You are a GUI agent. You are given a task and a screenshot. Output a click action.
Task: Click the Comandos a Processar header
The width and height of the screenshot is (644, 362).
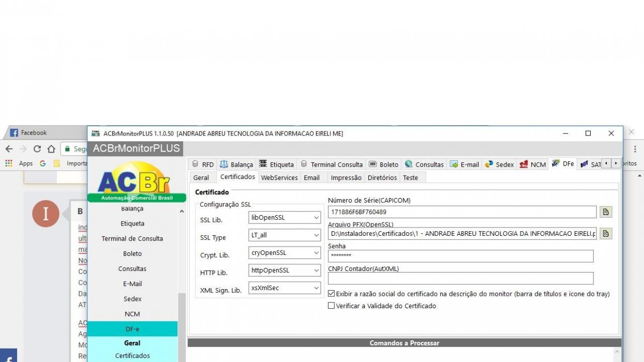(x=405, y=343)
